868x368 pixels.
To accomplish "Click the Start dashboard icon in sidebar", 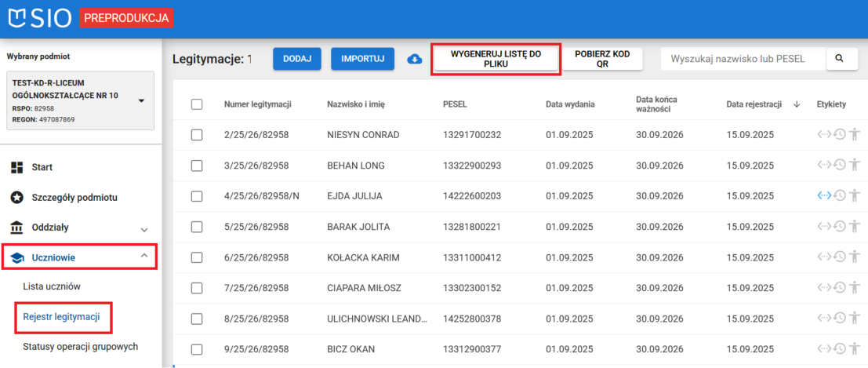I will coord(16,167).
